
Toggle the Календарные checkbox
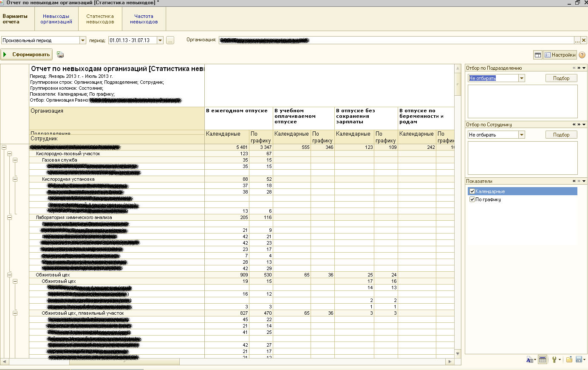click(x=472, y=191)
